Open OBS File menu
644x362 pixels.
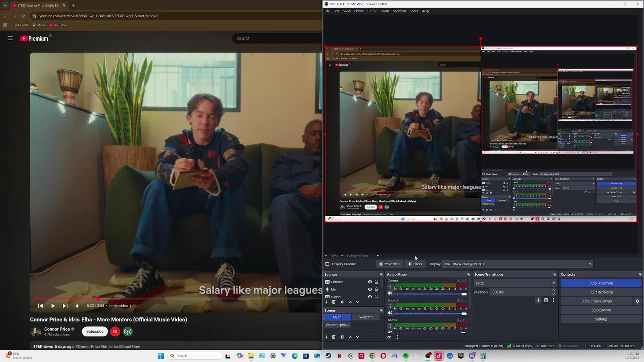(x=327, y=11)
